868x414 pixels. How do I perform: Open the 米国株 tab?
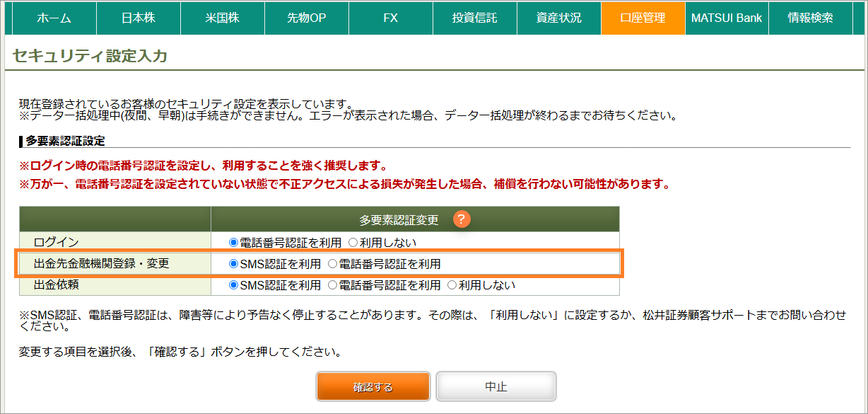(223, 18)
